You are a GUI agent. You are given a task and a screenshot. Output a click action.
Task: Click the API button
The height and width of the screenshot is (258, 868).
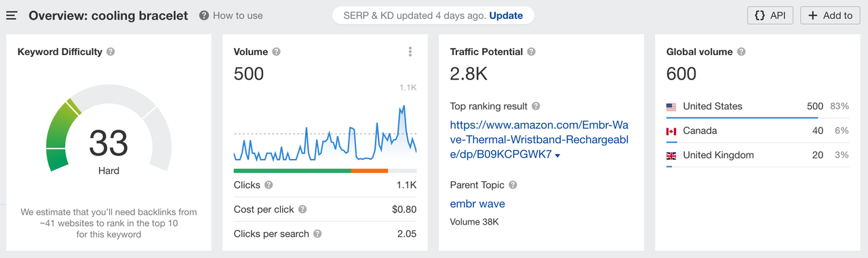pyautogui.click(x=770, y=15)
